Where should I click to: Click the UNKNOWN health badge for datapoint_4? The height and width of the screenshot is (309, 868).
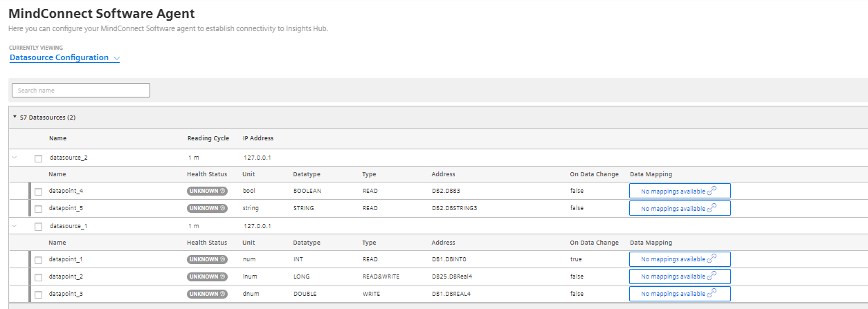pos(207,191)
